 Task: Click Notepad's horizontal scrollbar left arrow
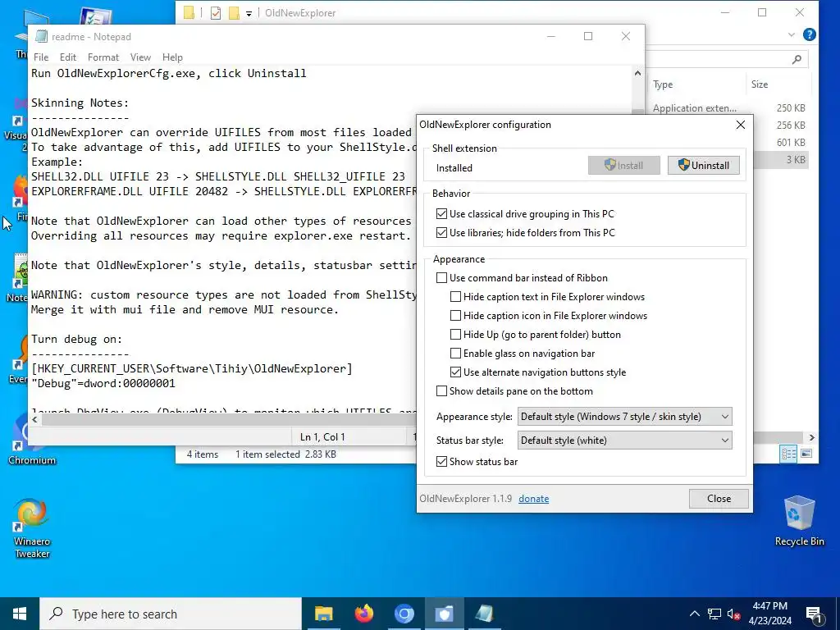(34, 419)
